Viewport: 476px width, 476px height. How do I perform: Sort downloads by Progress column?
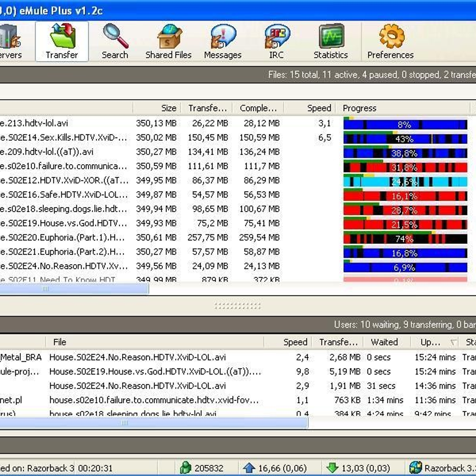tap(403, 108)
